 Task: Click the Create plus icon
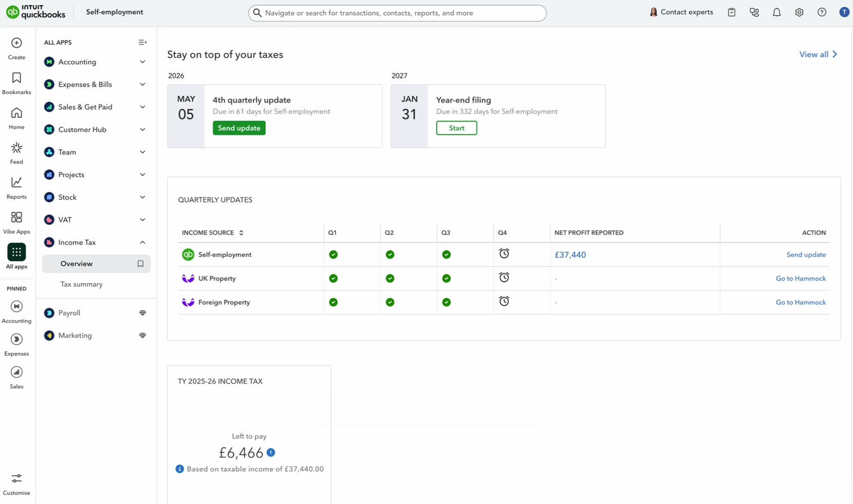click(16, 43)
